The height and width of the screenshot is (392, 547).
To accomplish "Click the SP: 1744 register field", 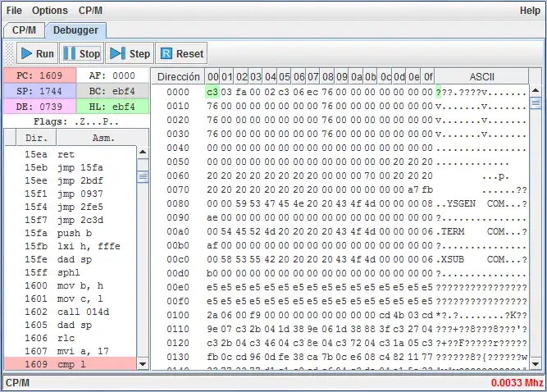I will (x=39, y=91).
